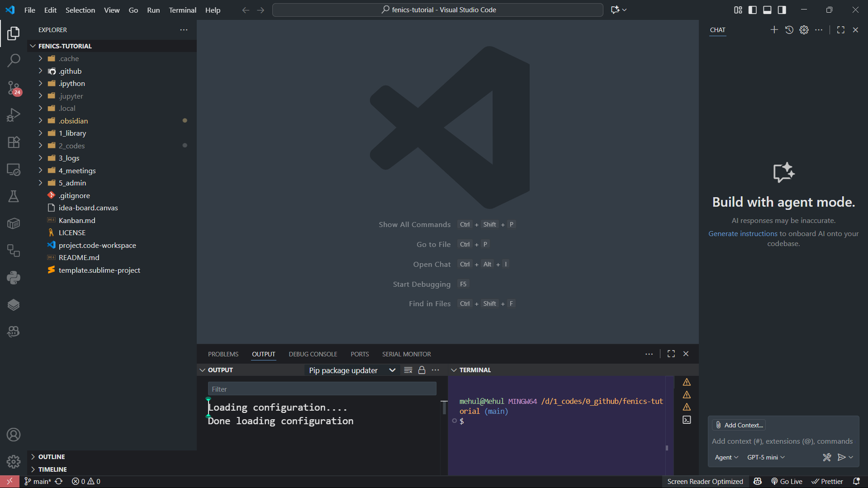The image size is (868, 488).
Task: Open the terminal shell icon in terminal list
Action: (687, 420)
